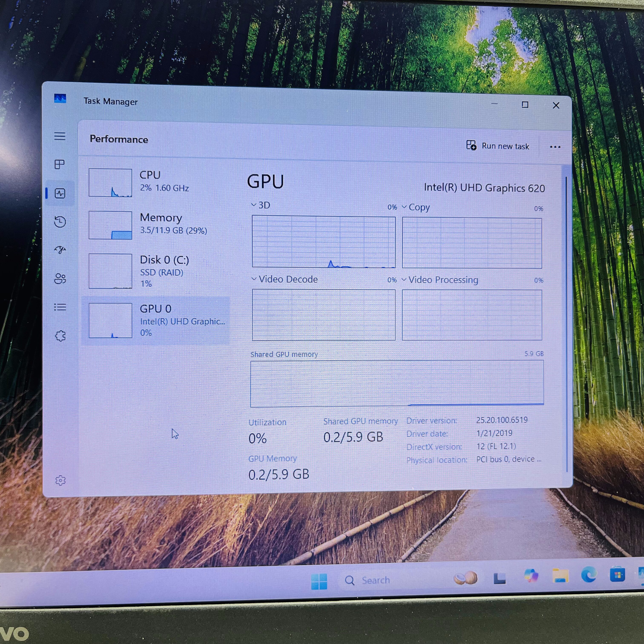This screenshot has width=644, height=644.
Task: Click the Task Manager app icon in title bar
Action: click(x=60, y=98)
